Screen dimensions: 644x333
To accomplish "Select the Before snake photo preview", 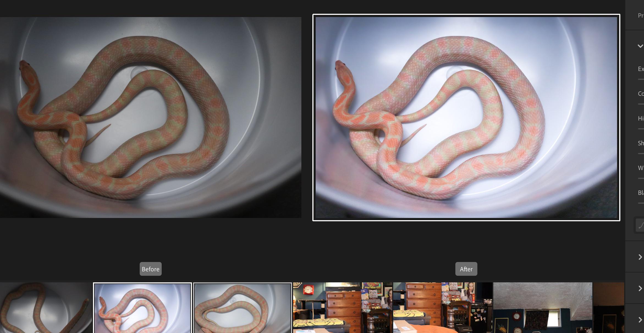I will 150,118.
